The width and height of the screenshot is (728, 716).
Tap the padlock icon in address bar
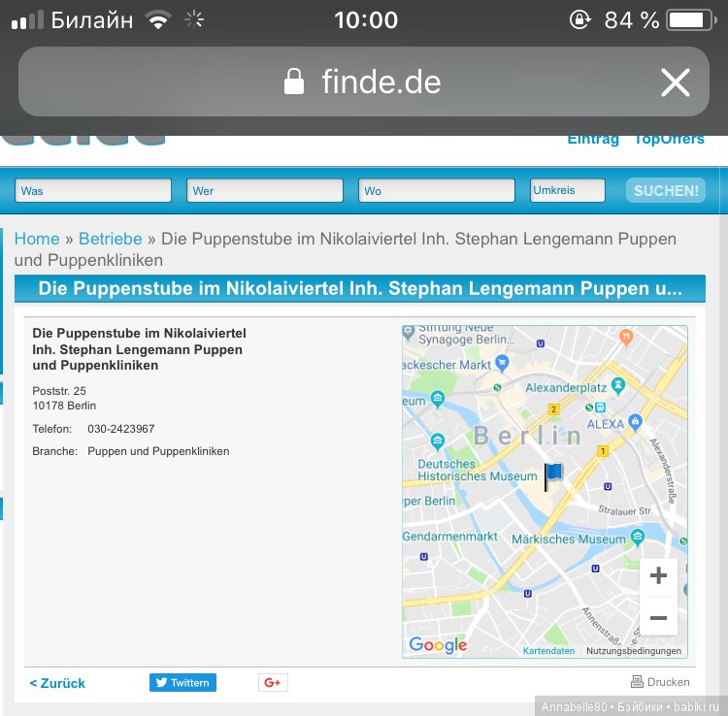(x=293, y=82)
